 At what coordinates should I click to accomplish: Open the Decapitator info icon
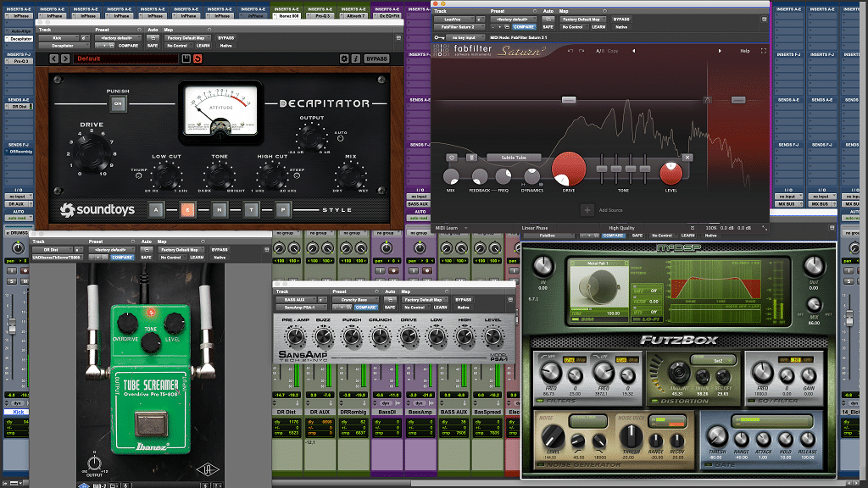[x=355, y=58]
